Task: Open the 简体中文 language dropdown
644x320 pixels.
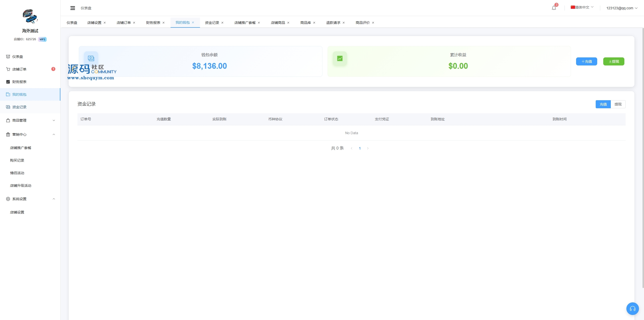Action: pyautogui.click(x=582, y=7)
